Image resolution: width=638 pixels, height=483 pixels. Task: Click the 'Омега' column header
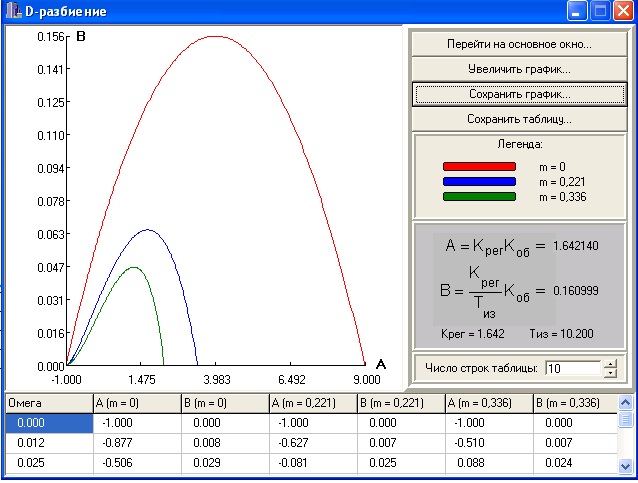[x=49, y=403]
